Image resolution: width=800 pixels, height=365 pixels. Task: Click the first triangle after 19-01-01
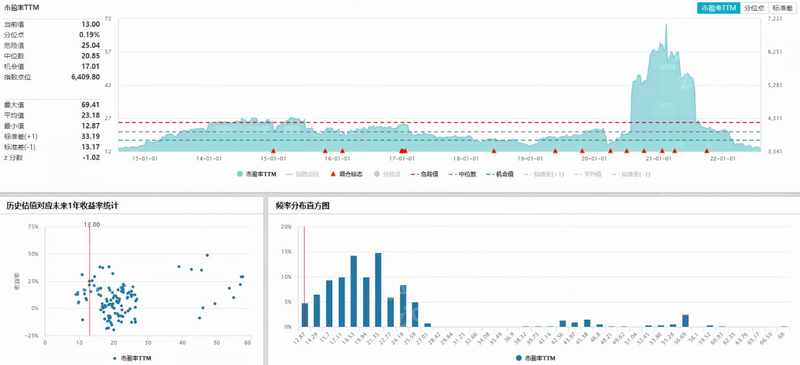pos(555,151)
